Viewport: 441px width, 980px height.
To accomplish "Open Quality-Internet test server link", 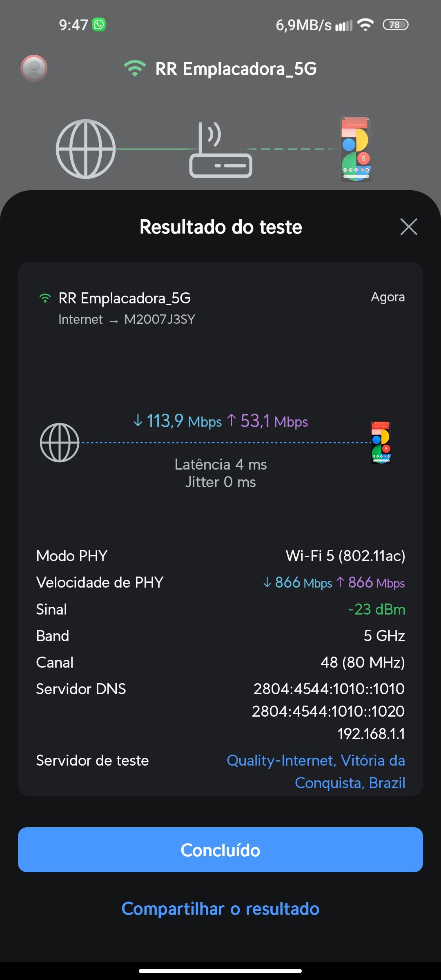I will (x=316, y=771).
